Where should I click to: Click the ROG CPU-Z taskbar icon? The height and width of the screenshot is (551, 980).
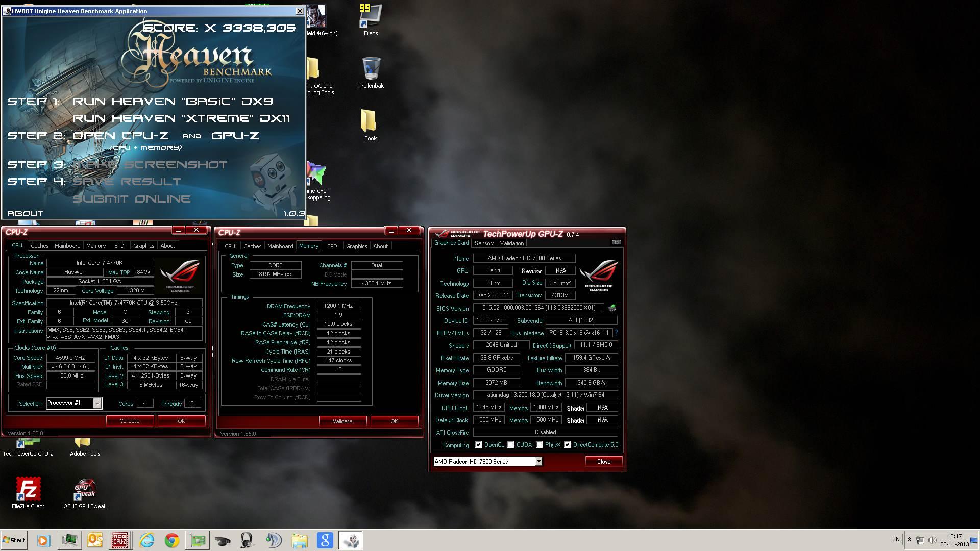click(120, 540)
